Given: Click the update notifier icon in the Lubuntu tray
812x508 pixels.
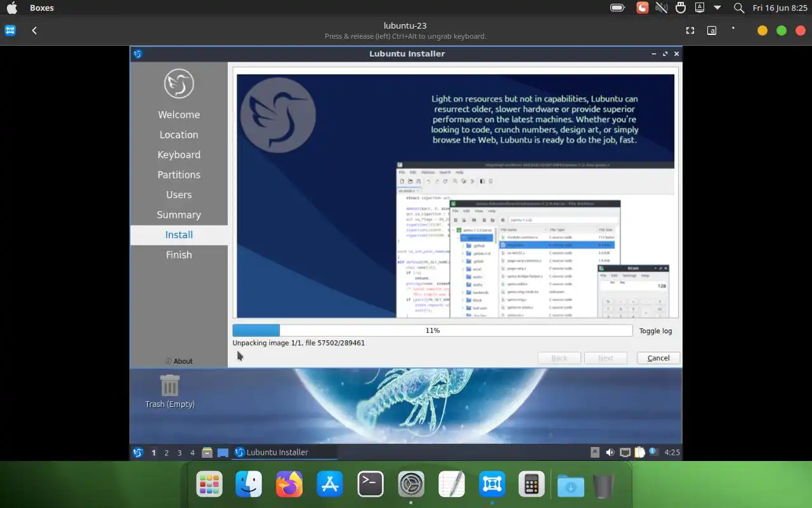Looking at the screenshot, I should pyautogui.click(x=653, y=453).
